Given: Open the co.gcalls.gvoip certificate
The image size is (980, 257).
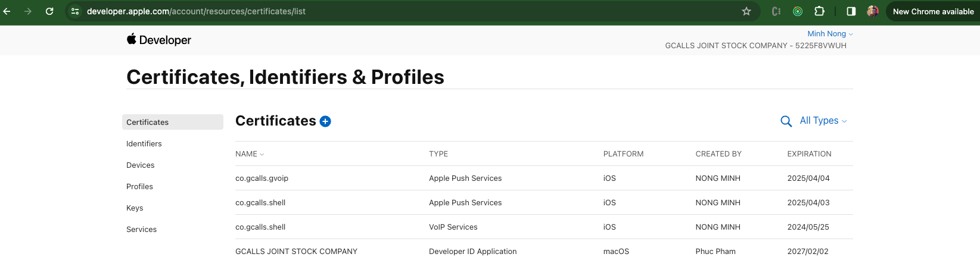Looking at the screenshot, I should click(x=262, y=178).
